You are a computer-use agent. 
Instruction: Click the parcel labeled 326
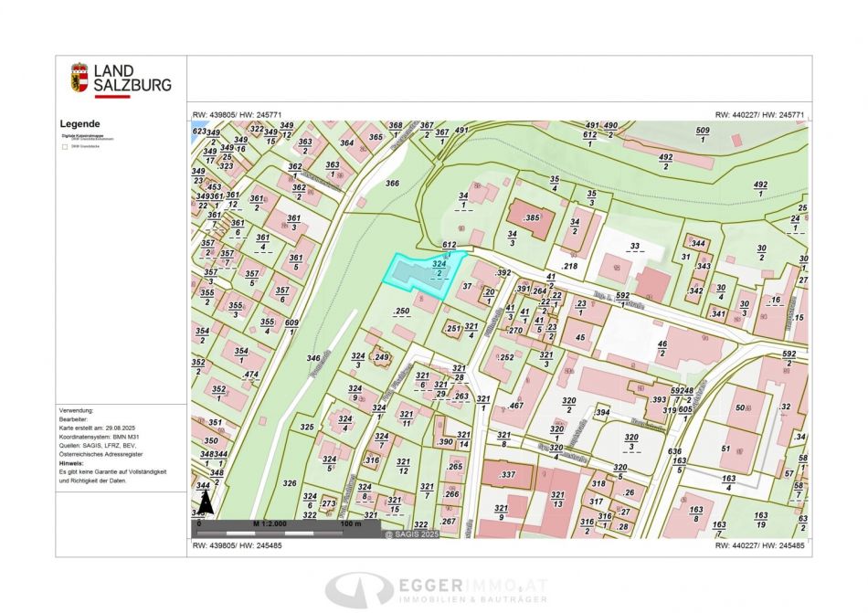[290, 482]
